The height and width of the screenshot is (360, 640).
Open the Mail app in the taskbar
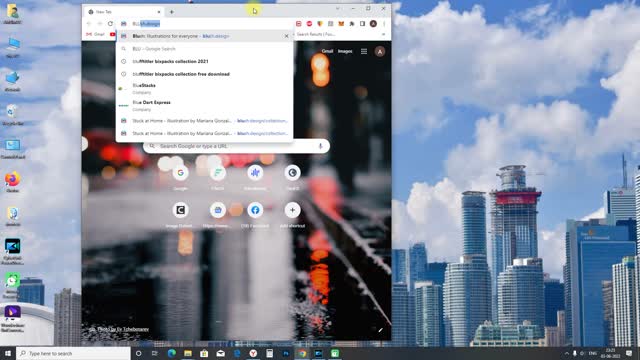220,353
